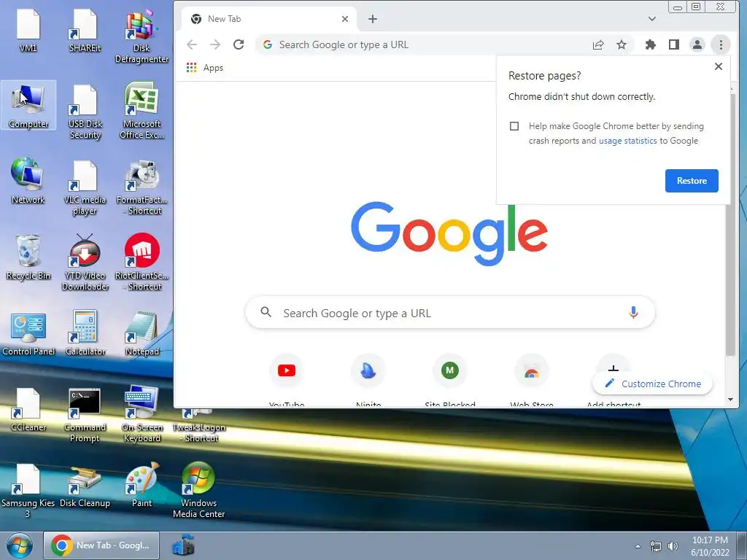
Task: Open the Ninite shortcut tile
Action: tap(368, 379)
